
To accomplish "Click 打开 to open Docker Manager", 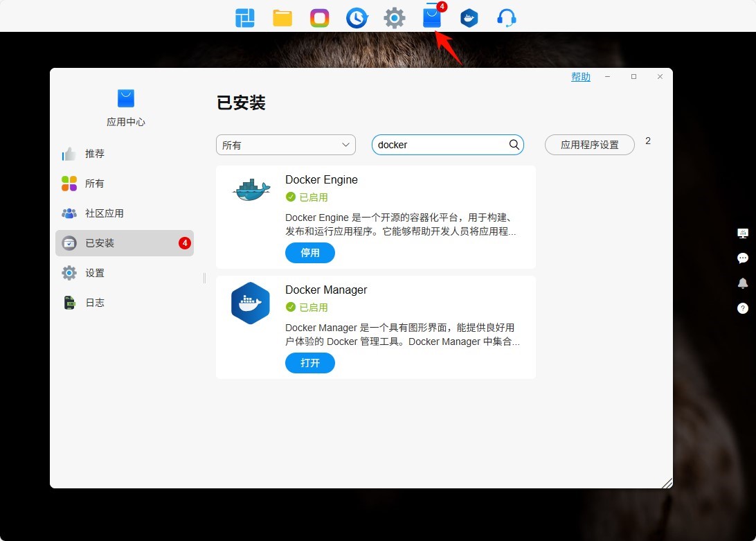I will coord(310,363).
